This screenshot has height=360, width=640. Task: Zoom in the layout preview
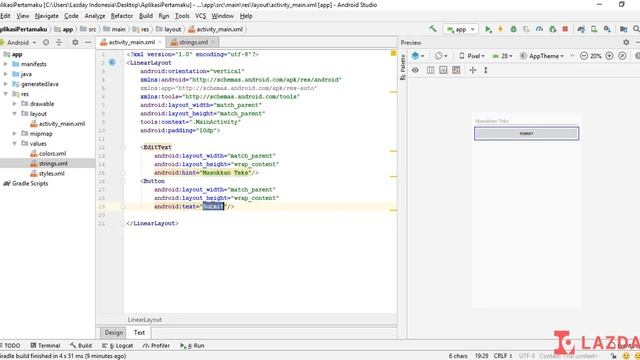click(x=609, y=56)
